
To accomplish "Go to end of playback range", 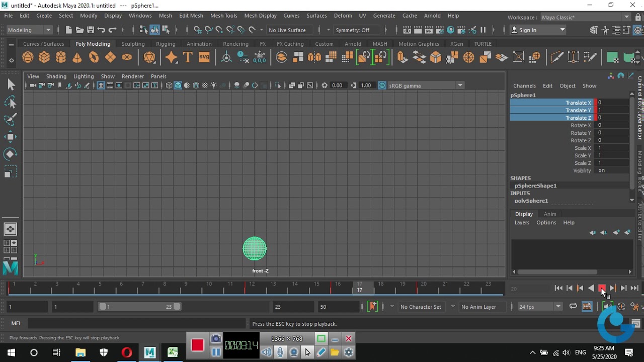I will tap(634, 288).
